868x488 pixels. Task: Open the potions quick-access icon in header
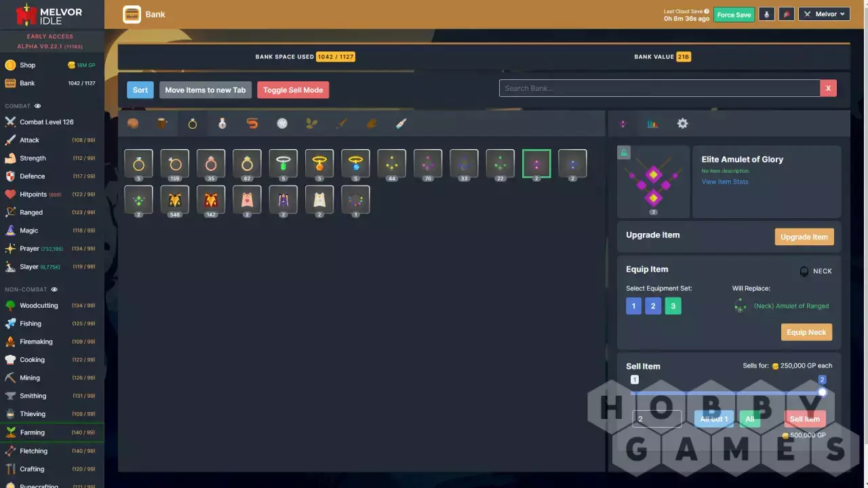[766, 14]
